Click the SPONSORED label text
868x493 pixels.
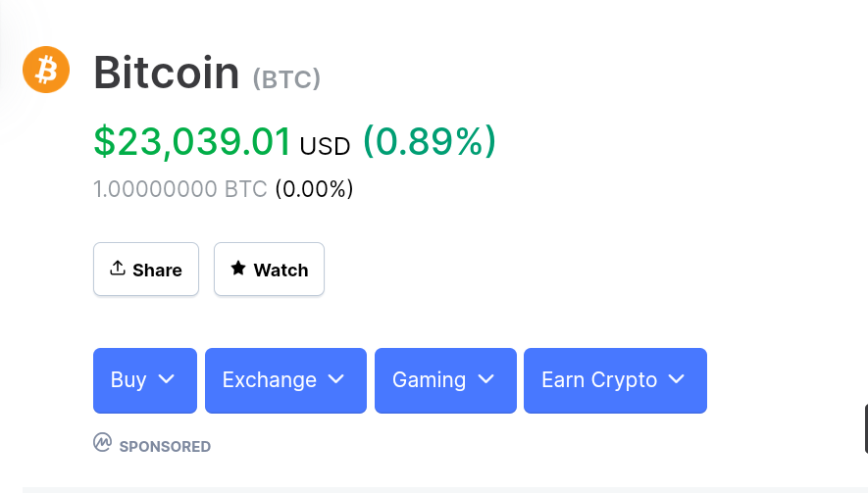[165, 447]
